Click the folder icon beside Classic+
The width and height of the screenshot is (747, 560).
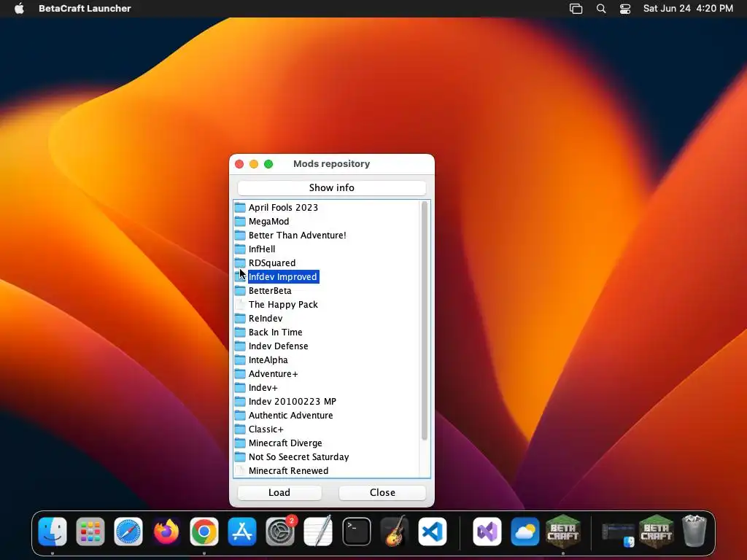(240, 429)
